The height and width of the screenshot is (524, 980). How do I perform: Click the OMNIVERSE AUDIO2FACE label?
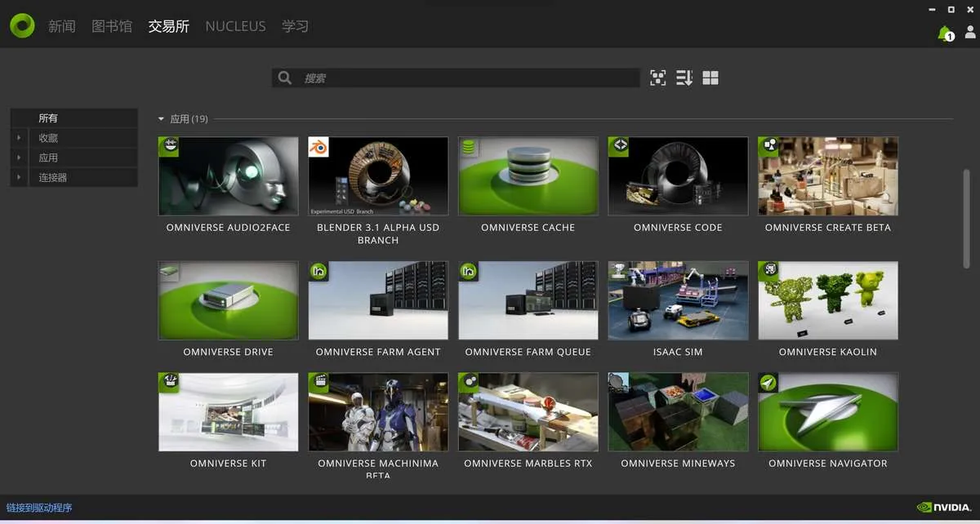(228, 228)
